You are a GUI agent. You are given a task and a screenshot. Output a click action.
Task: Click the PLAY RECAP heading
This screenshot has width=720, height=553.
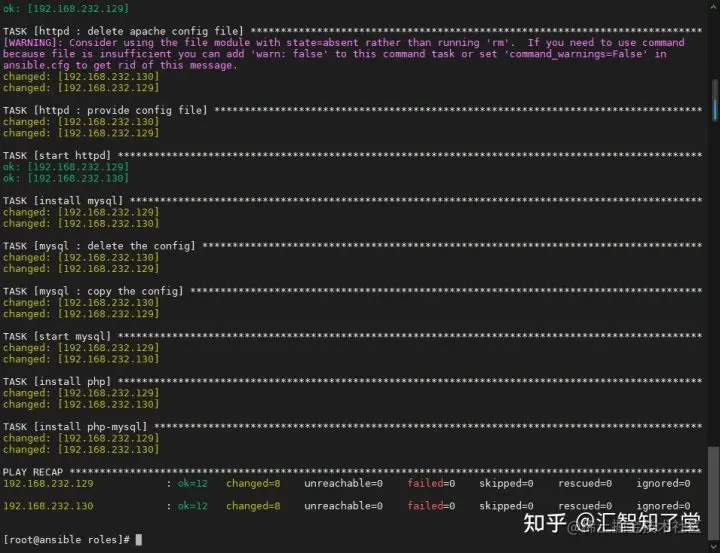[x=33, y=472]
